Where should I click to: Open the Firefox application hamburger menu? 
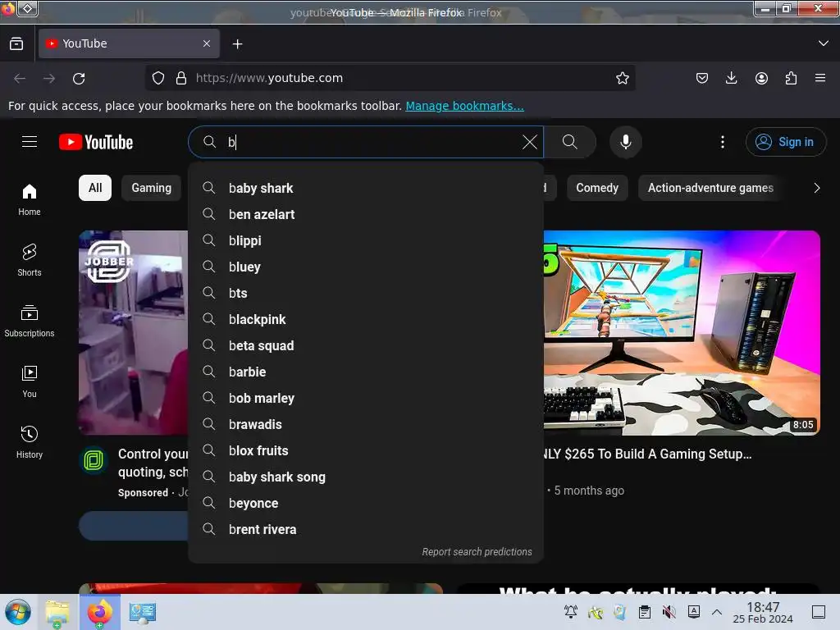(819, 78)
